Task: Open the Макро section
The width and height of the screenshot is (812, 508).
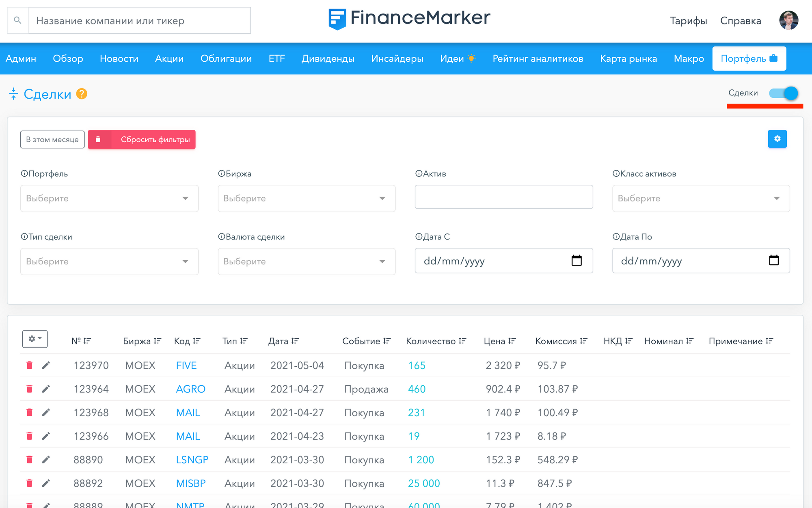Action: (689, 58)
